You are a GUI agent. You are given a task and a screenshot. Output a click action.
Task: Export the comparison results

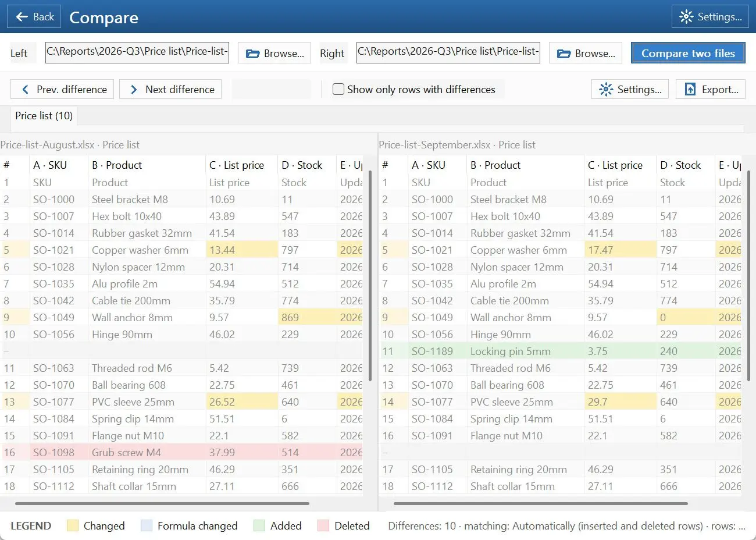[711, 89]
